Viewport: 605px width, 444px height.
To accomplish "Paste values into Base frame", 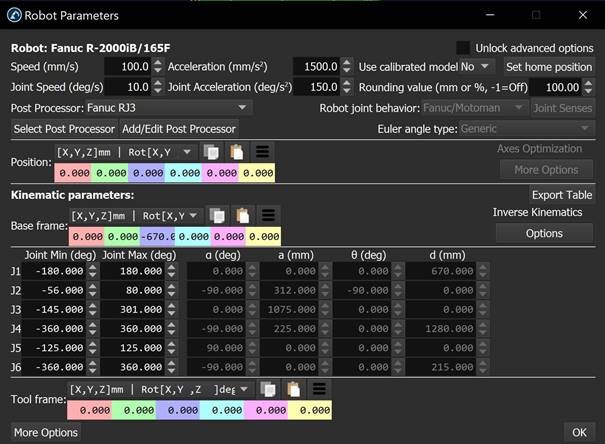I will coord(243,215).
